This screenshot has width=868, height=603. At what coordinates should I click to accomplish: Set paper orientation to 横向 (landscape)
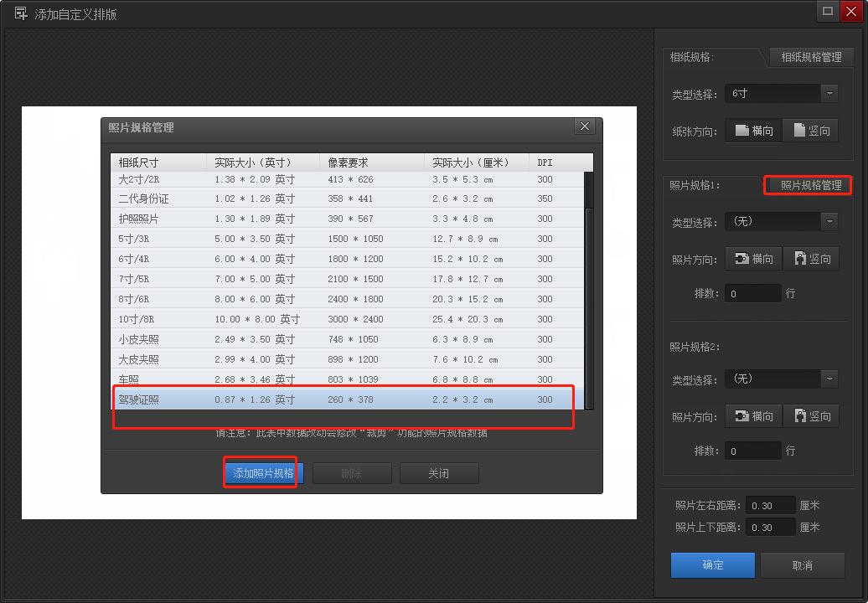tap(753, 131)
